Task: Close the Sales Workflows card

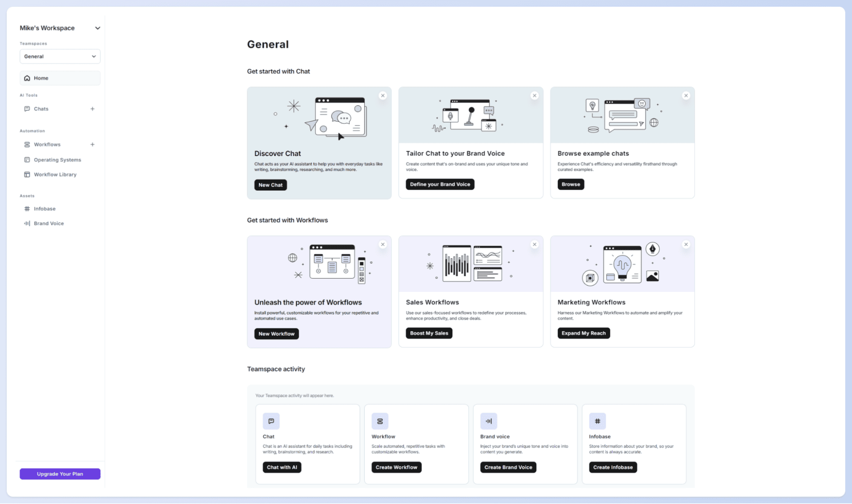Action: pyautogui.click(x=534, y=245)
